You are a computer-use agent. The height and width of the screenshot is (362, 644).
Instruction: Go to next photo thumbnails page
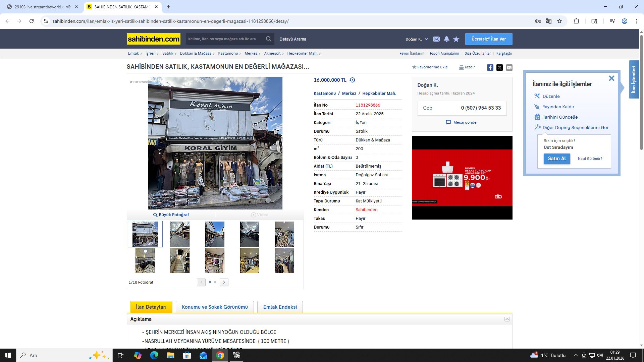(x=224, y=282)
